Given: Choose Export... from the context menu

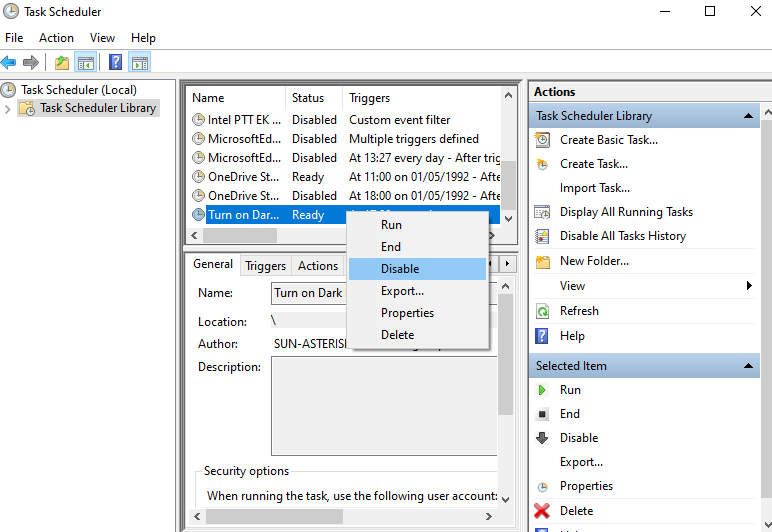Looking at the screenshot, I should 418,291.
